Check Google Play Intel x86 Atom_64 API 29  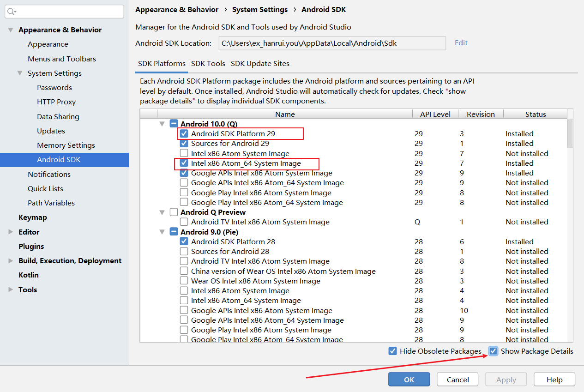pyautogui.click(x=184, y=202)
